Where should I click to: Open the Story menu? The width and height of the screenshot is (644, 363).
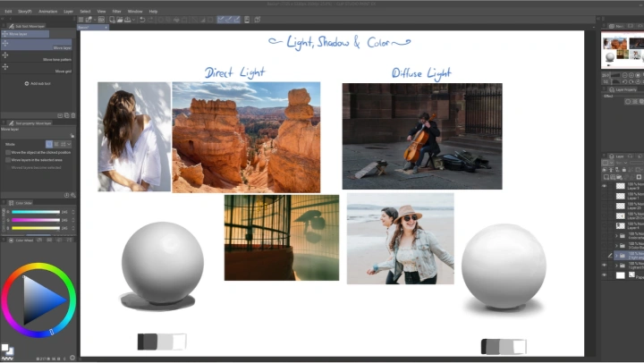click(25, 12)
